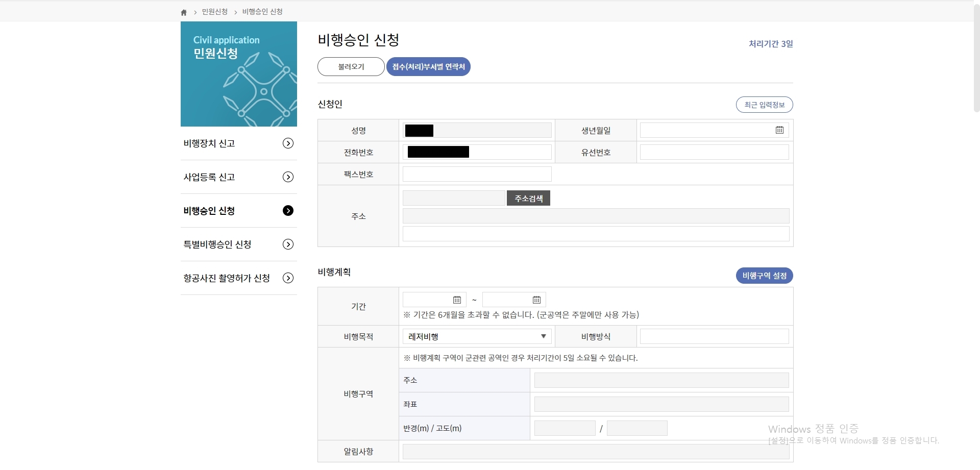Image resolution: width=980 pixels, height=470 pixels.
Task: Open 항공사진 촬영허가 신청 menu item
Action: 239,278
